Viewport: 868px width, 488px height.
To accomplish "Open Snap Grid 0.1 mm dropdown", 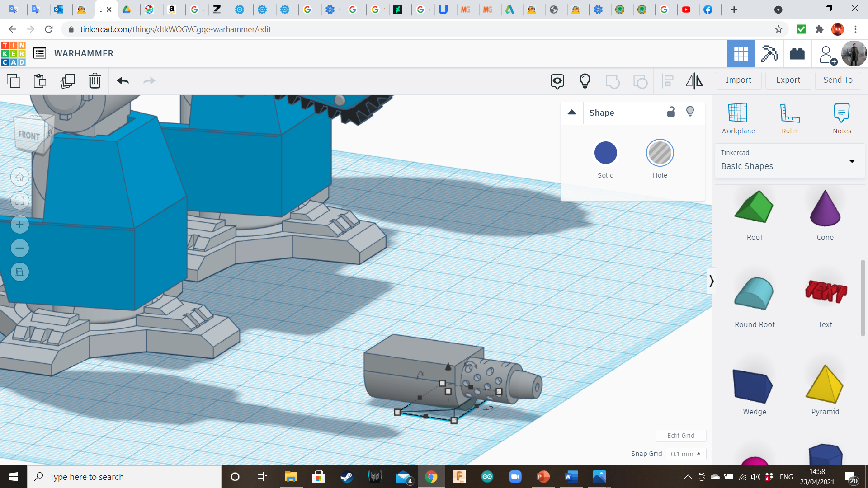I will tap(685, 454).
